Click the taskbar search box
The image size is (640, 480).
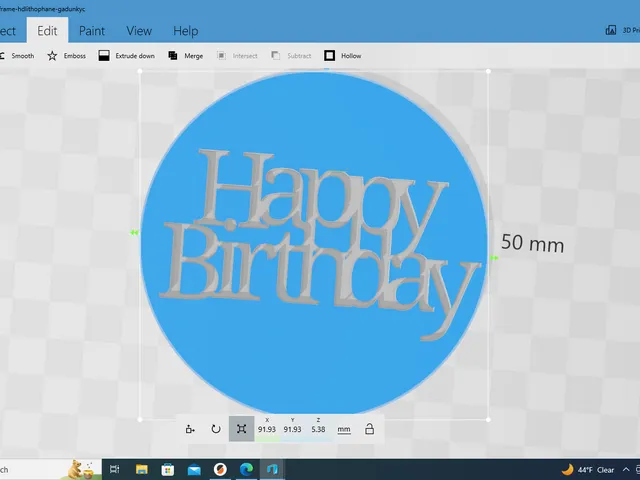tap(51, 469)
